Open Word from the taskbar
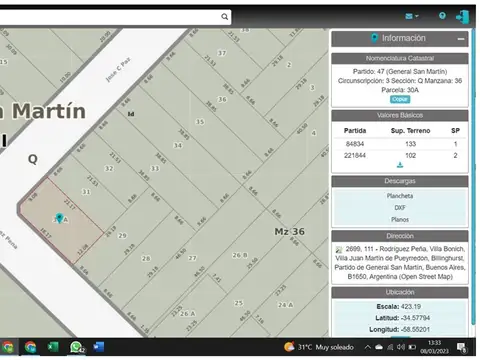Image resolution: width=480 pixels, height=360 pixels. (x=99, y=347)
